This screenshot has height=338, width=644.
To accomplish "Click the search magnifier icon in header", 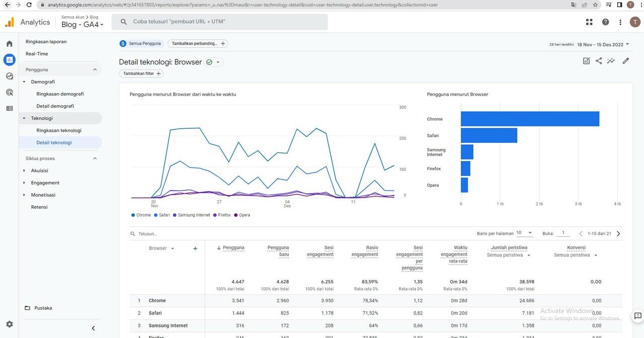I will (x=123, y=22).
